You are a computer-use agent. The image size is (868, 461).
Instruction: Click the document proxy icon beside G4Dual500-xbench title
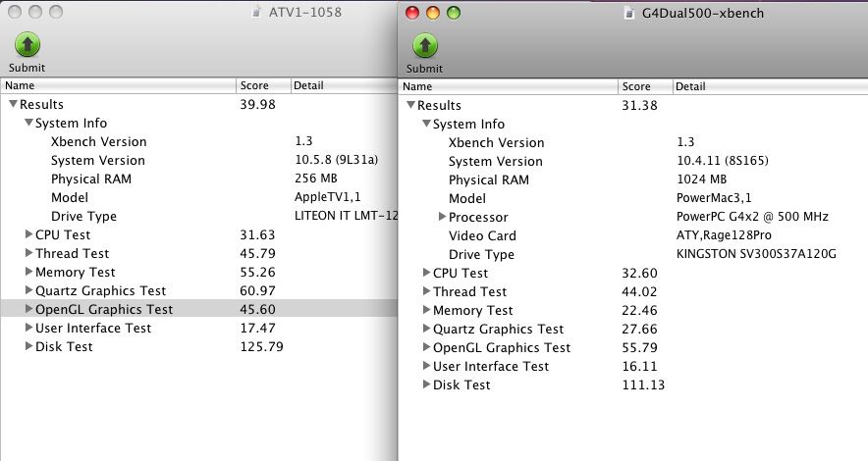(x=628, y=14)
